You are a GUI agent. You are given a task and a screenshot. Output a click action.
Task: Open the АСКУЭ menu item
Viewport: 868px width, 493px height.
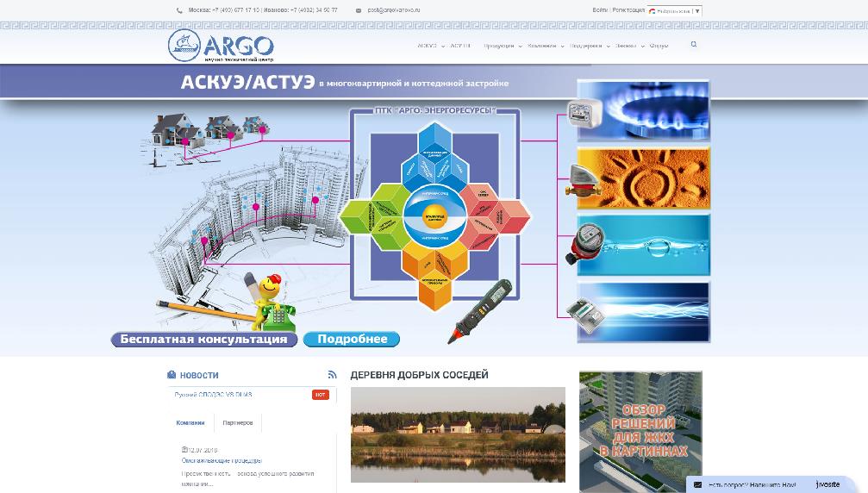tap(427, 46)
